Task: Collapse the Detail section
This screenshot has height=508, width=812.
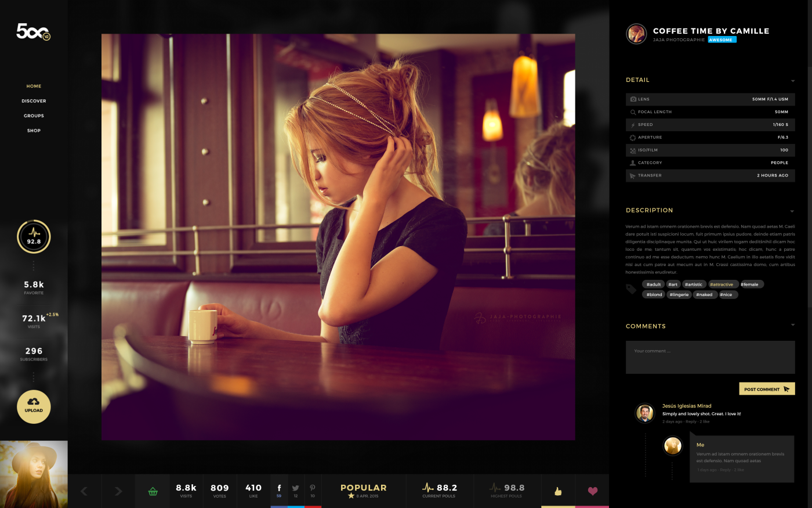Action: coord(792,81)
